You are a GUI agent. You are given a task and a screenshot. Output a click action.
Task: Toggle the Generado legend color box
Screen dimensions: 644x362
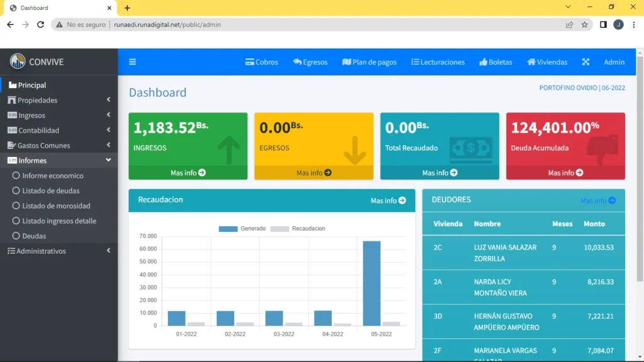pyautogui.click(x=228, y=229)
